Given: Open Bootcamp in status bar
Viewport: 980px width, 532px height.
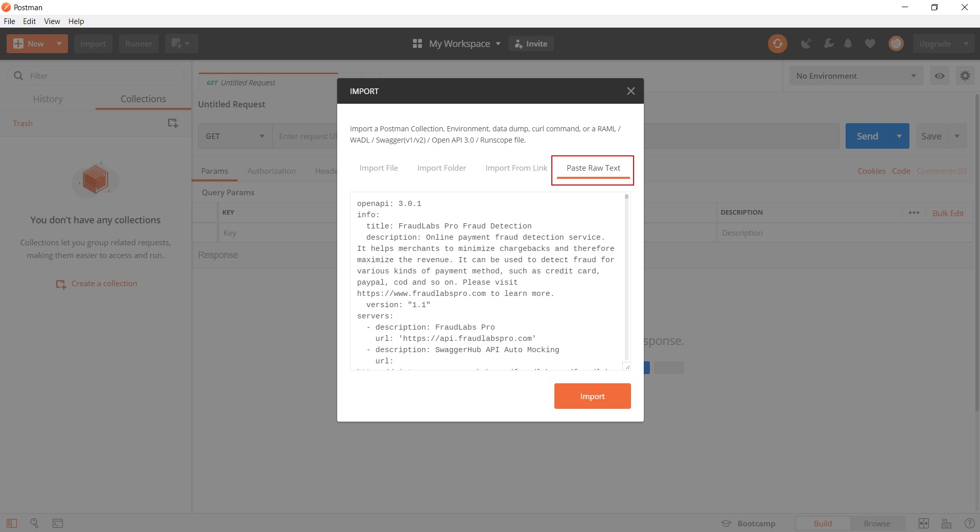Looking at the screenshot, I should point(748,523).
